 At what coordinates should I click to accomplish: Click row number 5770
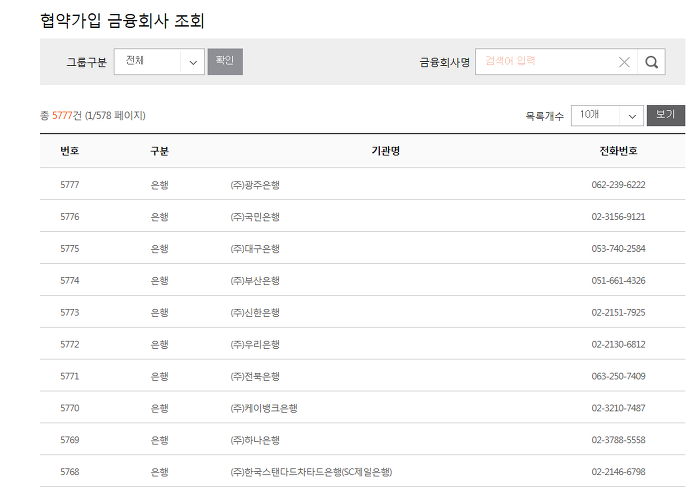(70, 408)
